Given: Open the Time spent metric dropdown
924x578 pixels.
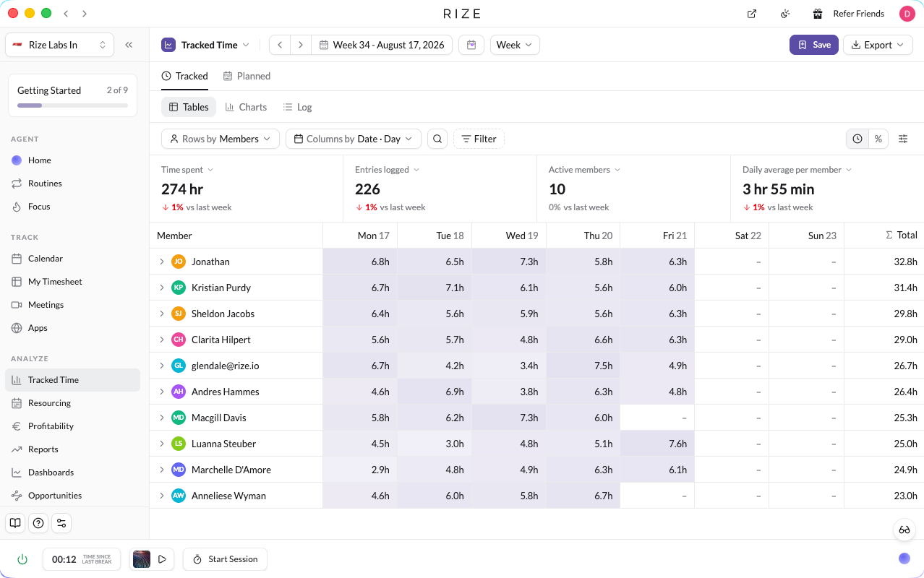Looking at the screenshot, I should tap(187, 170).
